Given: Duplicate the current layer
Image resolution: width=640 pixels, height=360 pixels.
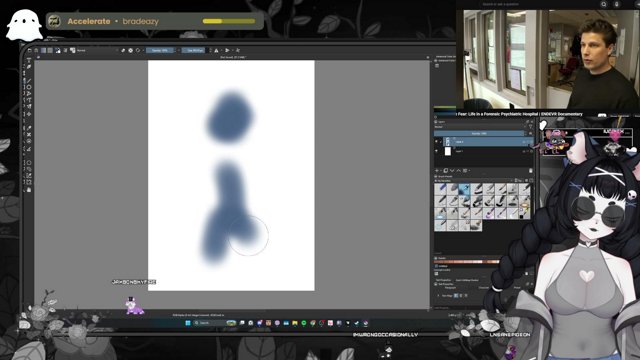Looking at the screenshot, I should coord(446,171).
